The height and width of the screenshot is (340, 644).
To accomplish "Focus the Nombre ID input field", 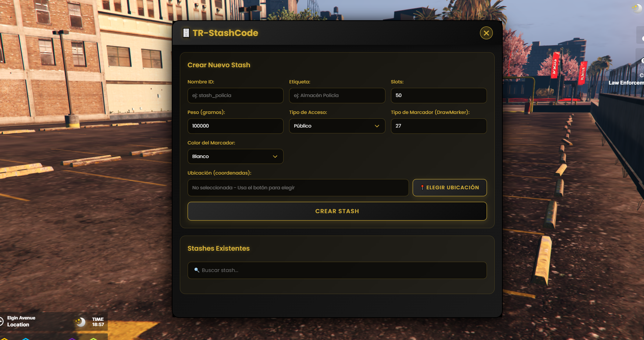I will point(235,96).
